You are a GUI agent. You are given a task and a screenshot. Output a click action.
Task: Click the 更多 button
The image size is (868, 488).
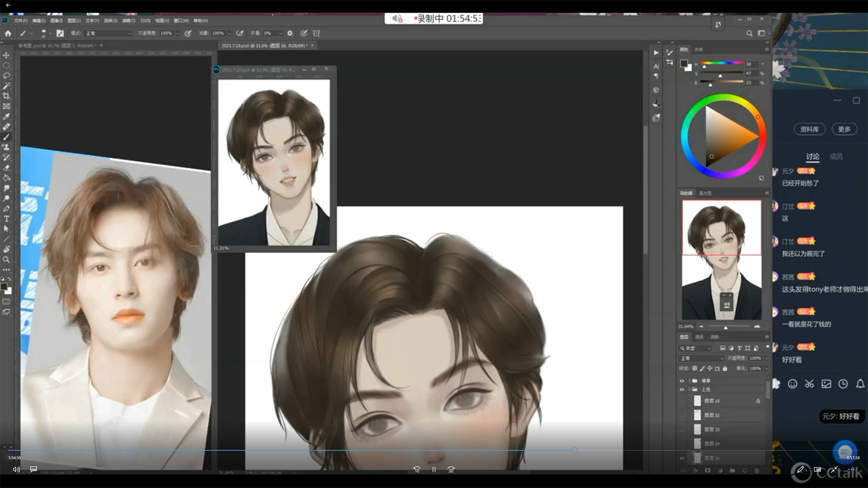click(844, 129)
